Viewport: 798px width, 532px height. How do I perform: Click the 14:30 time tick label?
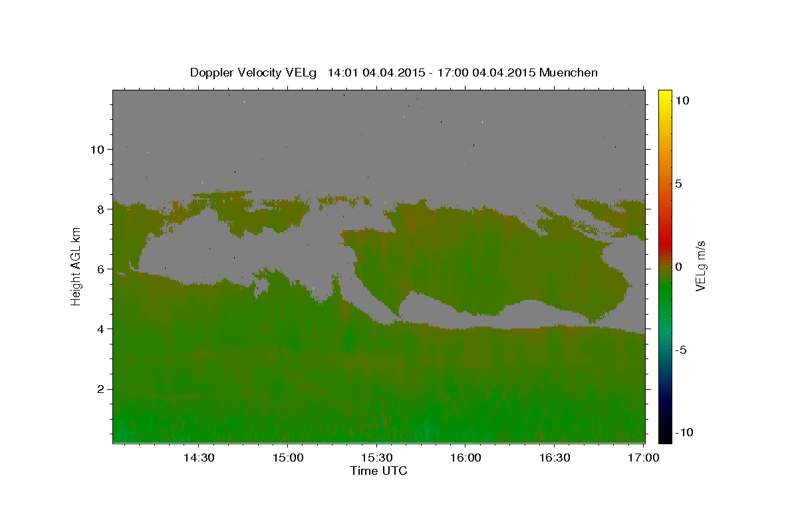point(199,458)
